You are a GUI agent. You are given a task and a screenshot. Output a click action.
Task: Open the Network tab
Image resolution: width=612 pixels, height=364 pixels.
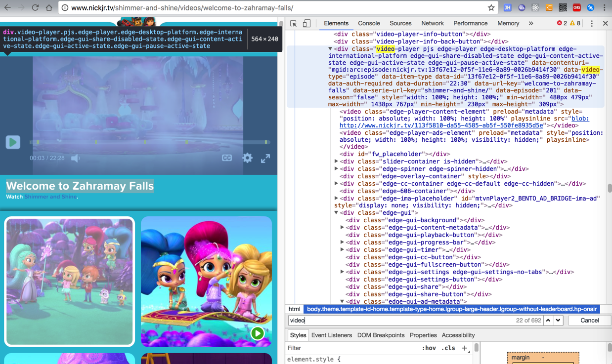(433, 23)
